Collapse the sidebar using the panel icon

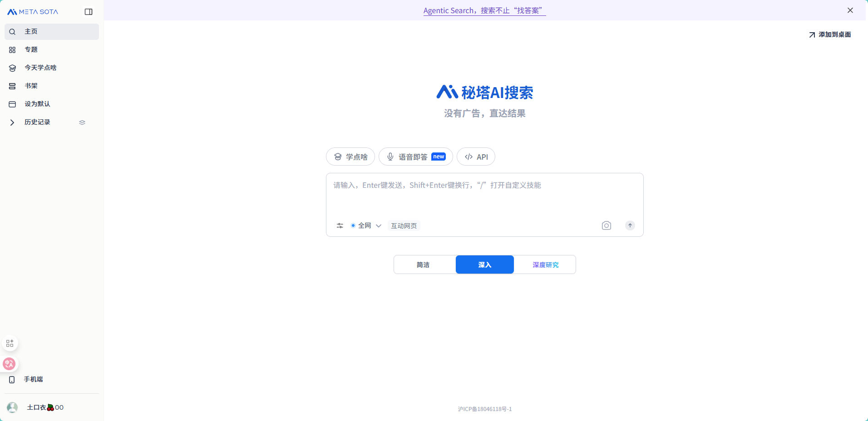pyautogui.click(x=89, y=12)
